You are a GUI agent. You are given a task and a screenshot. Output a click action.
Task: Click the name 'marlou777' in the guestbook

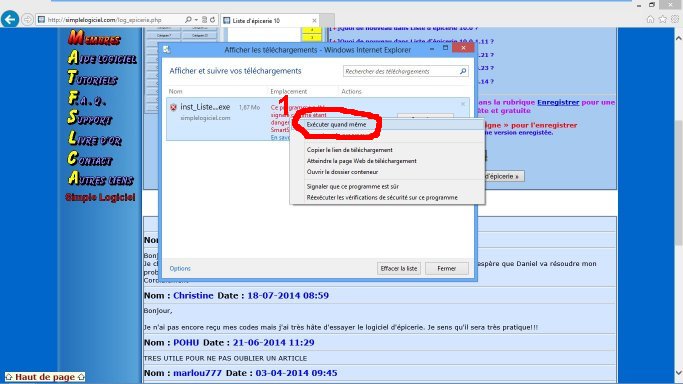coord(197,373)
